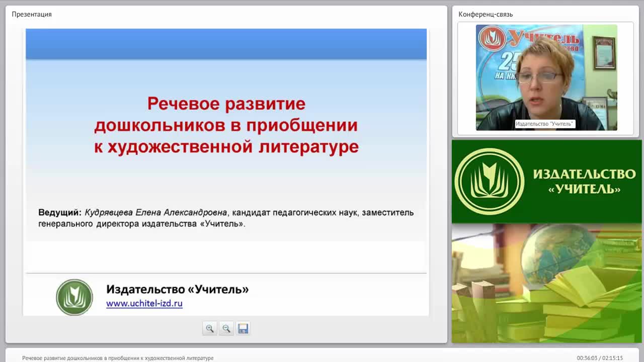
Task: Click the books and globe picture
Action: (x=546, y=283)
